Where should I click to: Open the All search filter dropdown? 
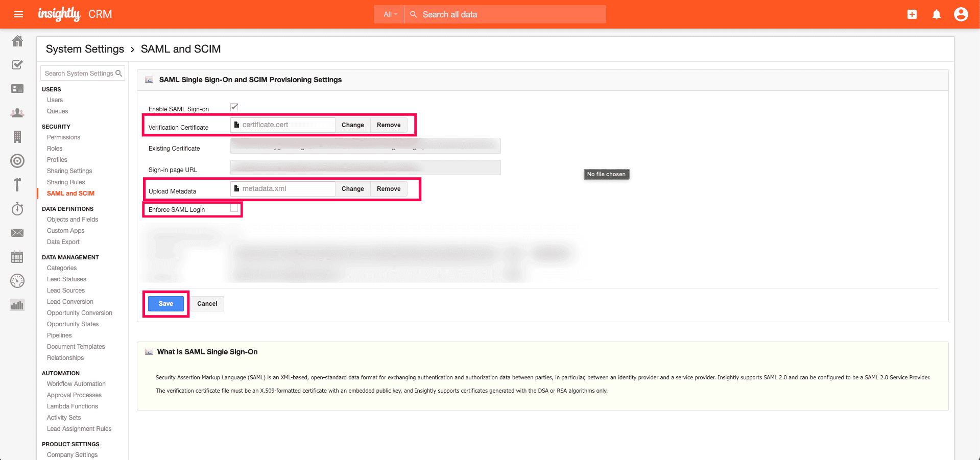389,14
